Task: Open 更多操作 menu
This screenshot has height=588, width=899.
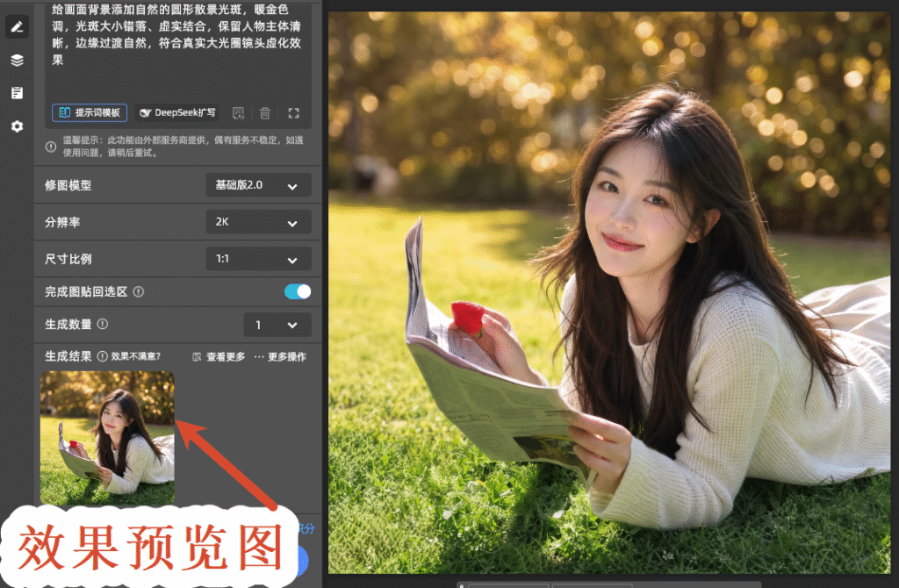Action: [280, 357]
